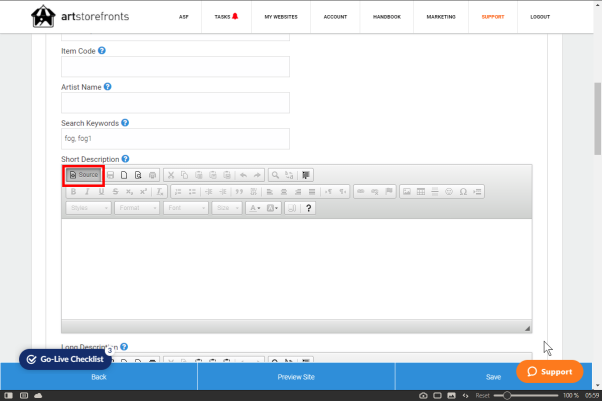Open the editor help question mark
The image size is (602, 401).
(308, 208)
